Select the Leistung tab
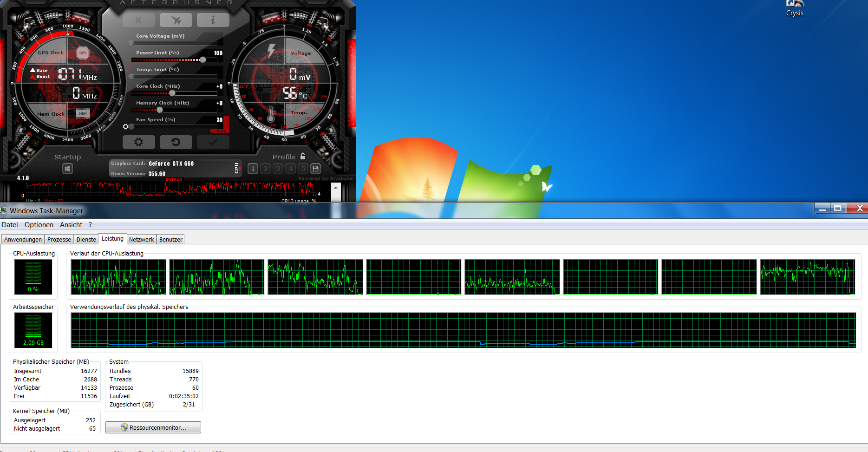Screen dimensions: 868x452 pos(113,238)
